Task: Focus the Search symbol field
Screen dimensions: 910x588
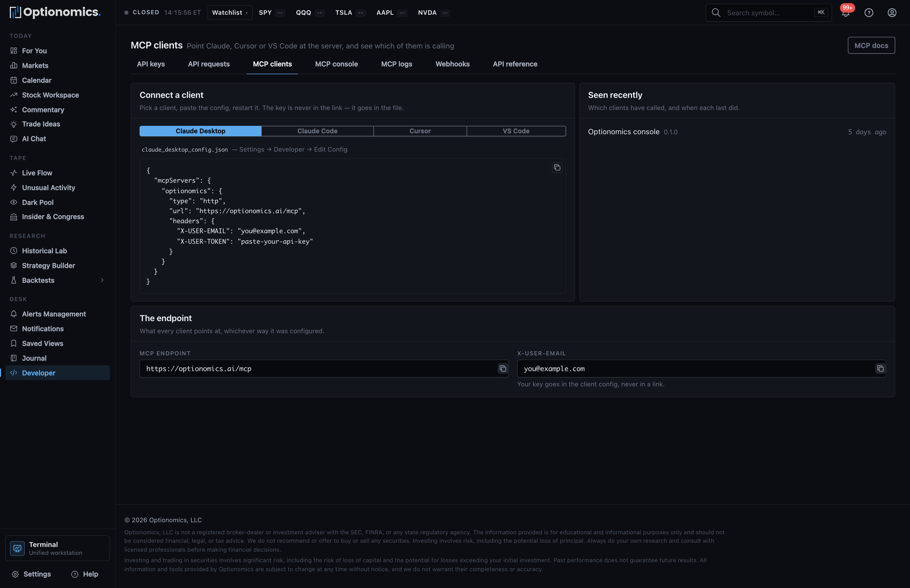Action: [769, 13]
